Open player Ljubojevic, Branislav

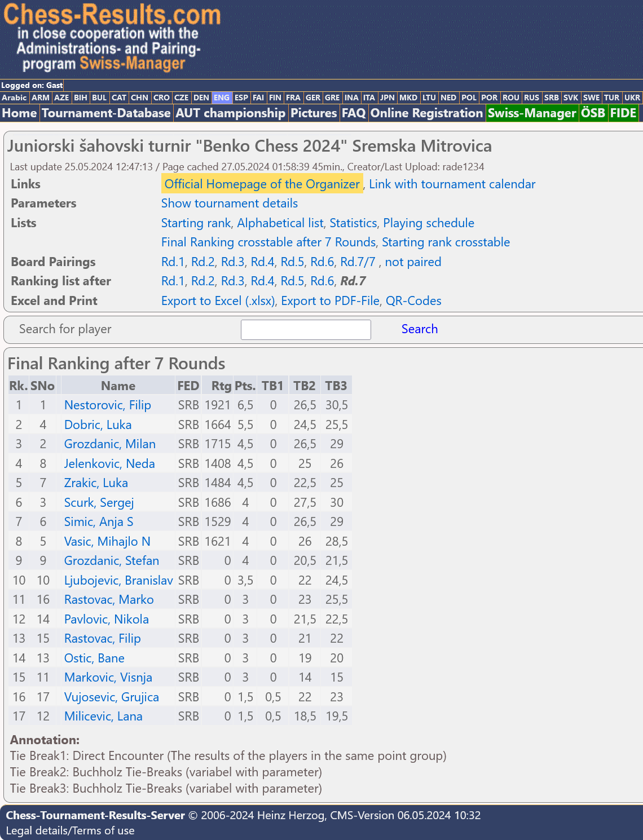[x=118, y=580]
